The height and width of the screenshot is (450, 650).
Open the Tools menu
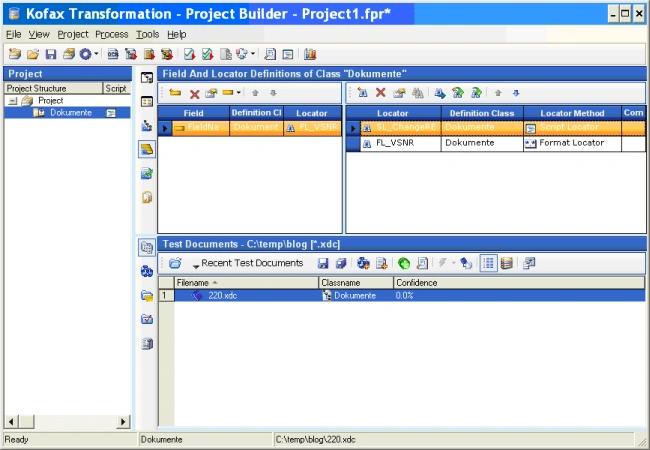148,34
